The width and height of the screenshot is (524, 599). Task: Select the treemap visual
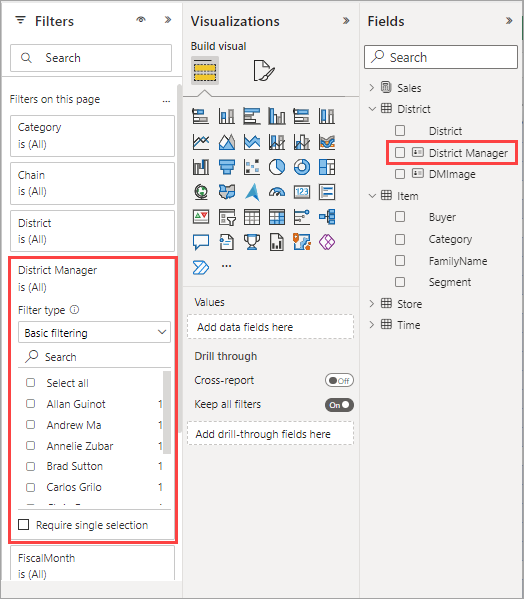(x=327, y=167)
